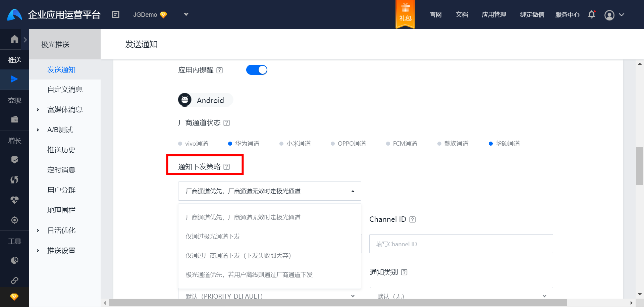
Task: Open 文档 link
Action: tap(462, 15)
